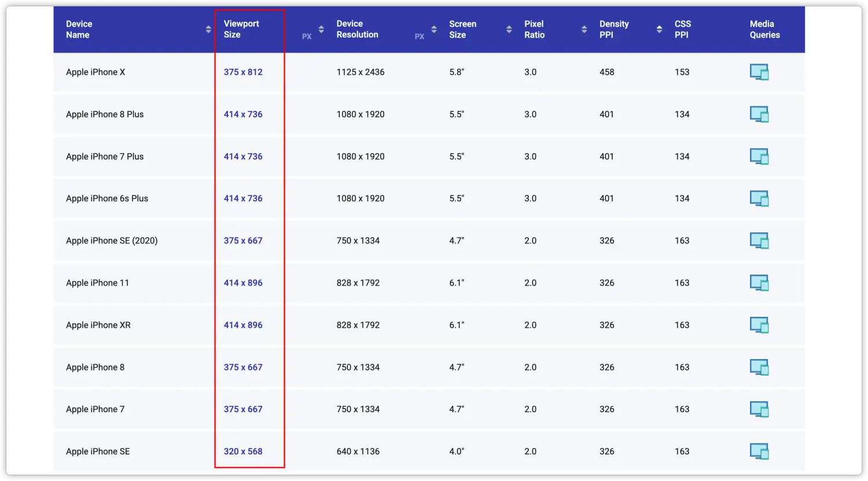The width and height of the screenshot is (868, 481).
Task: Open media queries icon for Apple iPhone 6s Plus
Action: pyautogui.click(x=759, y=199)
